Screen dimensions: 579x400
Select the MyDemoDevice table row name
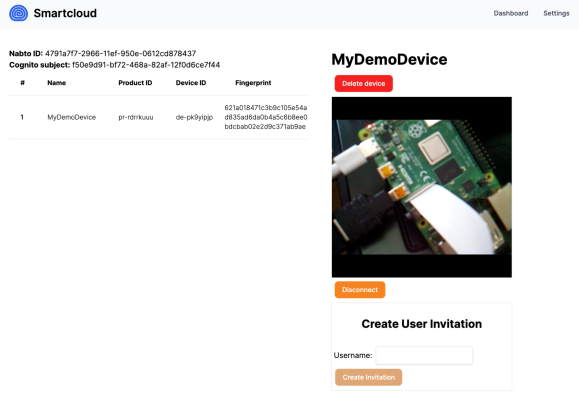(x=72, y=117)
